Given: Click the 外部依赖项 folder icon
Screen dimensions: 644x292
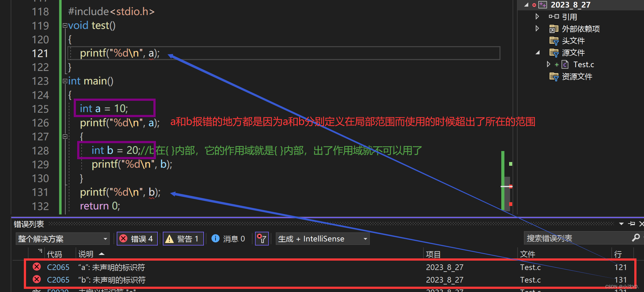Looking at the screenshot, I should tap(554, 29).
